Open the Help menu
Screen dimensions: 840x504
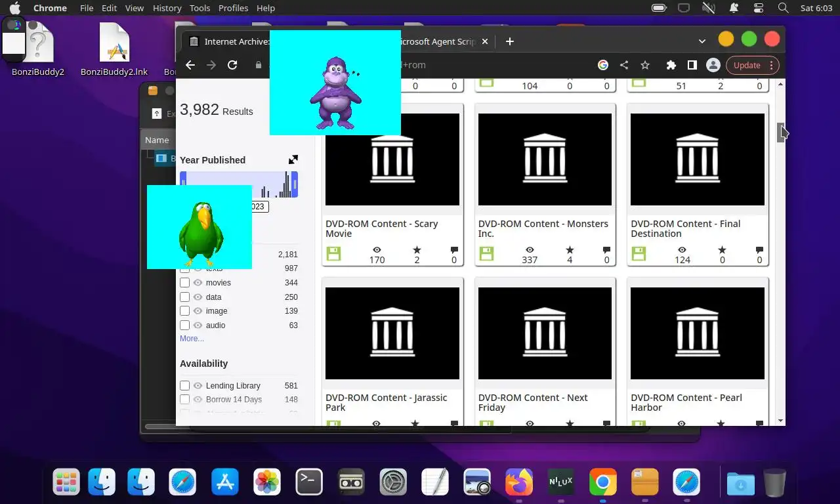[x=266, y=8]
